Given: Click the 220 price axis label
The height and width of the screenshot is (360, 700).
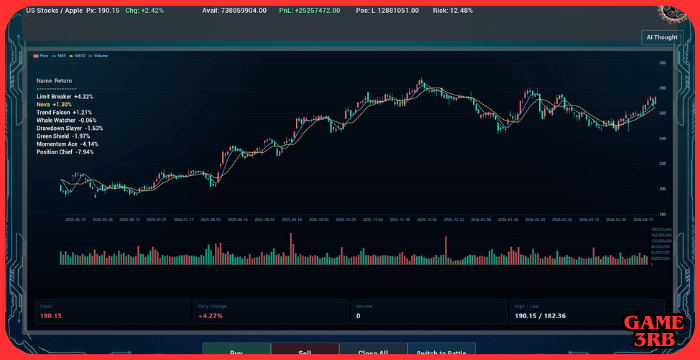Looking at the screenshot, I should [662, 164].
